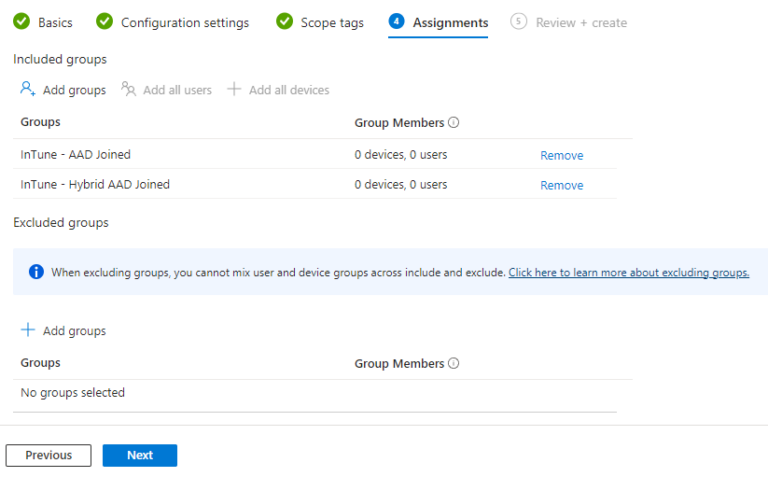Select the Assignments tab
The image size is (768, 477).
[450, 22]
